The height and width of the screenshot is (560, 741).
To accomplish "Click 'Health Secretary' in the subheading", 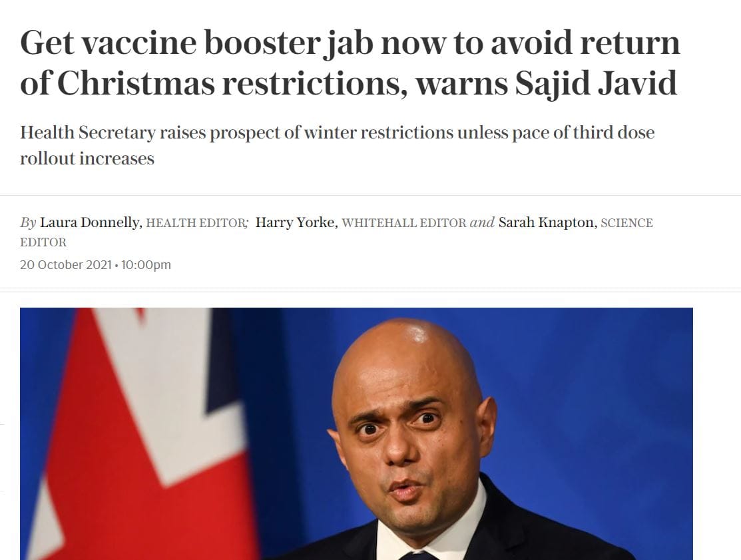I will click(x=87, y=133).
